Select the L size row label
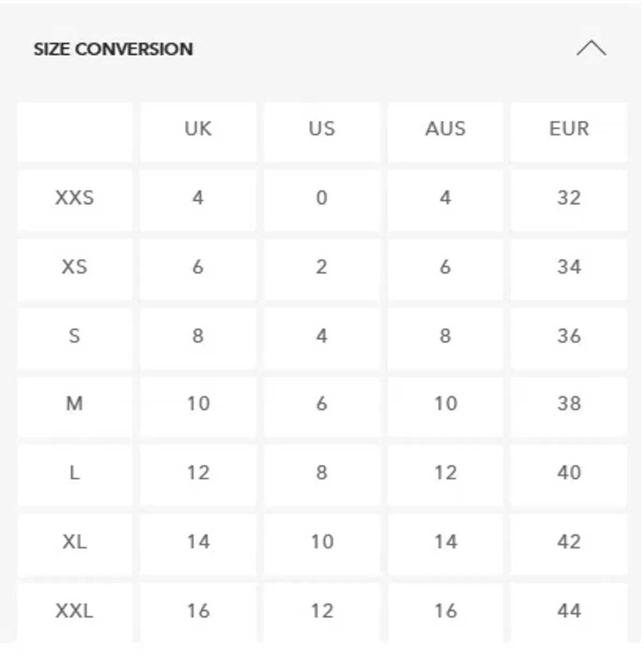The height and width of the screenshot is (666, 644). [x=75, y=473]
